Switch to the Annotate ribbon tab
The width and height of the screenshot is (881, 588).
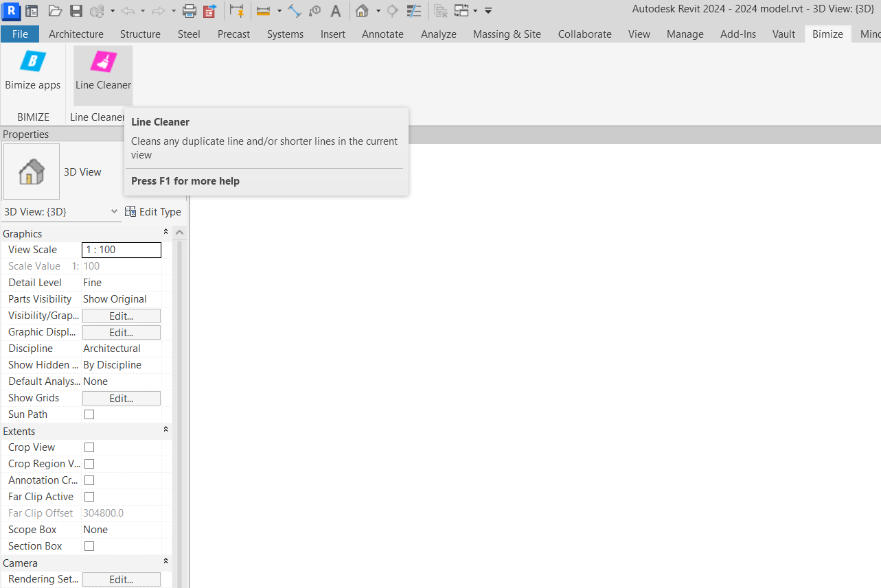382,34
